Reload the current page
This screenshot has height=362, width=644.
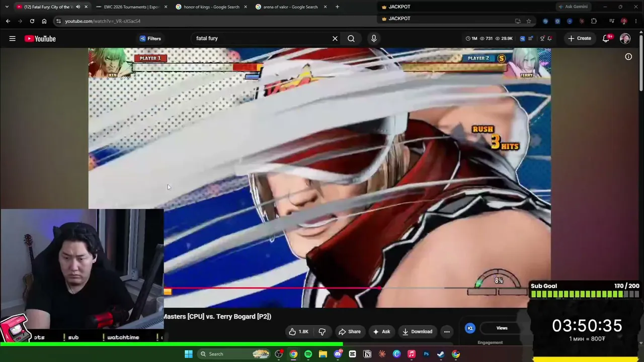[x=32, y=21]
